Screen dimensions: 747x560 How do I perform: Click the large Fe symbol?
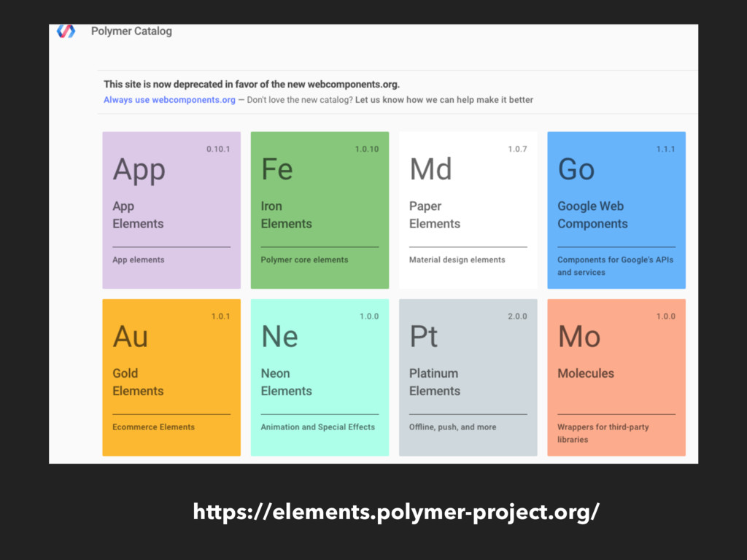point(276,169)
